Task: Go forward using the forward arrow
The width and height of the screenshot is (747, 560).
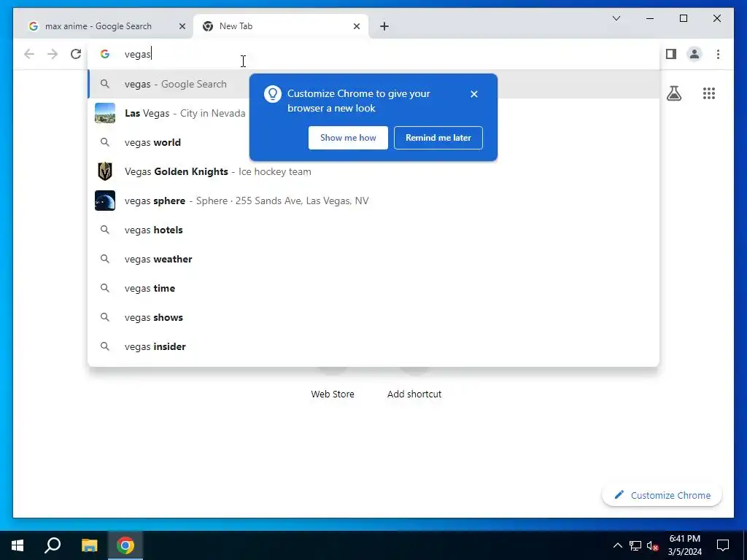Action: 53,54
